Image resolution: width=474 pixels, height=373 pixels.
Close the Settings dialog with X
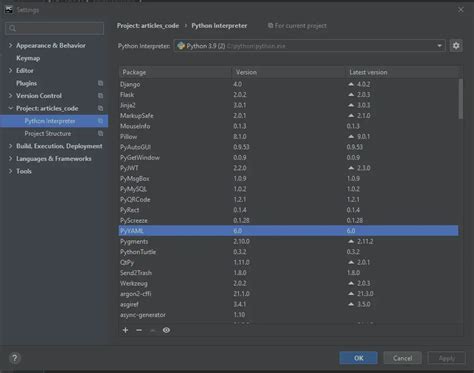click(x=461, y=10)
